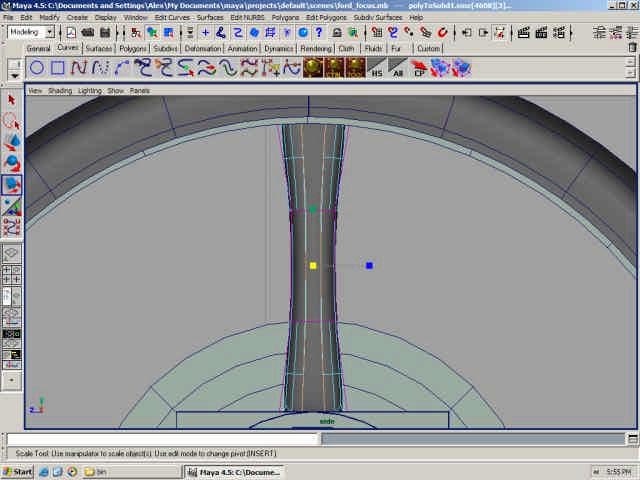This screenshot has width=640, height=480.
Task: Open the Modeling menu set dropdown
Action: [31, 32]
